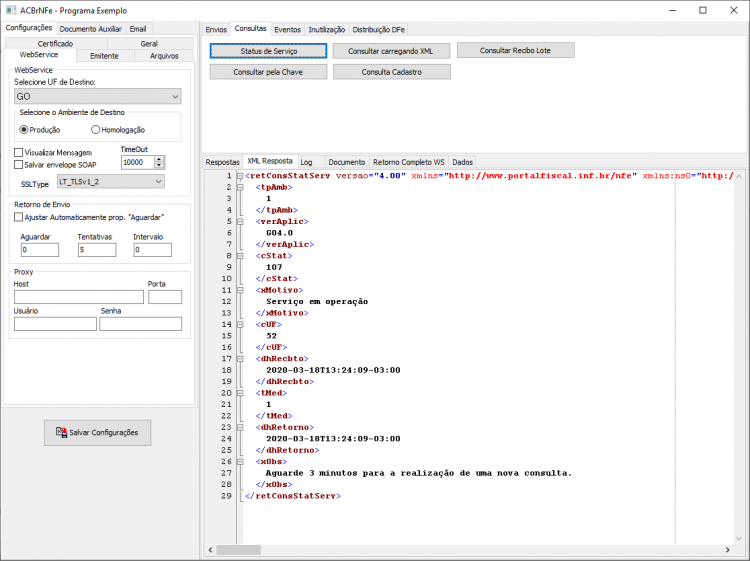The image size is (750, 561).
Task: Increase the TimeOut value with up arrow
Action: [x=159, y=159]
